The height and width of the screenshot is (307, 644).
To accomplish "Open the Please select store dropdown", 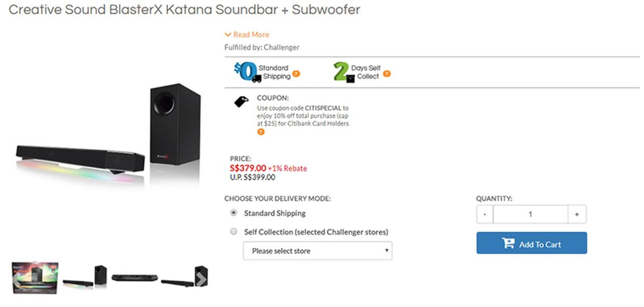I will (317, 251).
